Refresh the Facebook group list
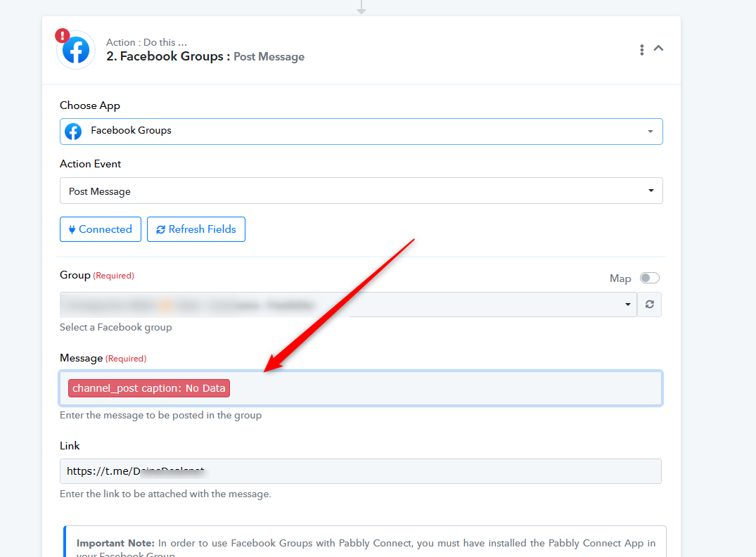Screen dimensions: 756x557 649,305
